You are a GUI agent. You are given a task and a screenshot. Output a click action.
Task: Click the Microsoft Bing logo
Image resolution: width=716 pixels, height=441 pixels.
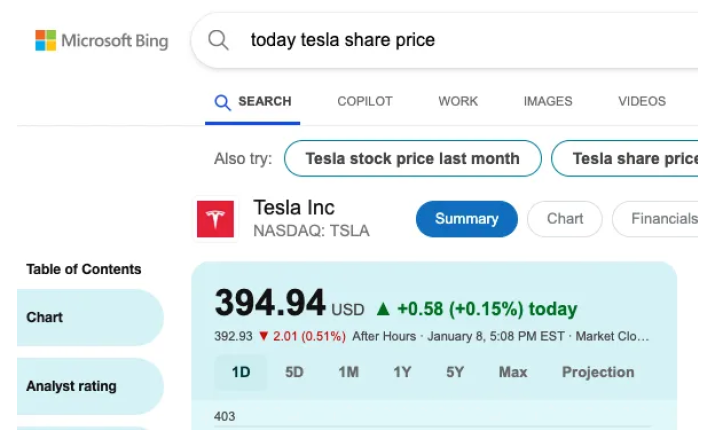tap(102, 41)
